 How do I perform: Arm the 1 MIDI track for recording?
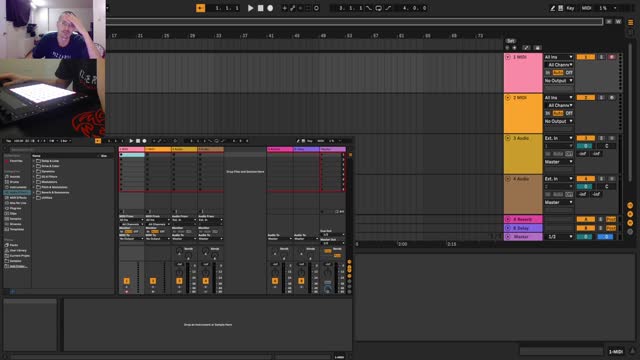tap(611, 57)
